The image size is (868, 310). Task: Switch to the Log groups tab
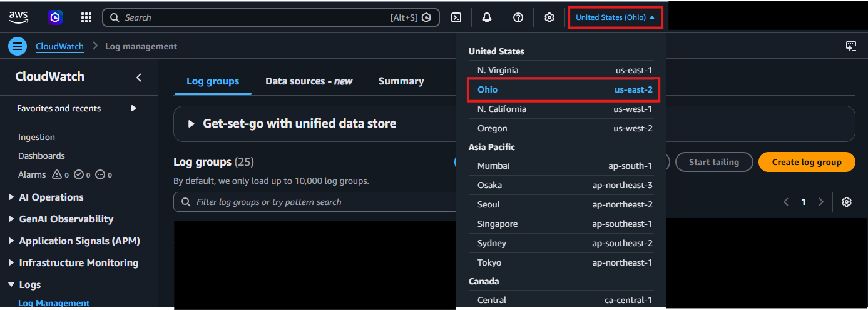click(213, 81)
